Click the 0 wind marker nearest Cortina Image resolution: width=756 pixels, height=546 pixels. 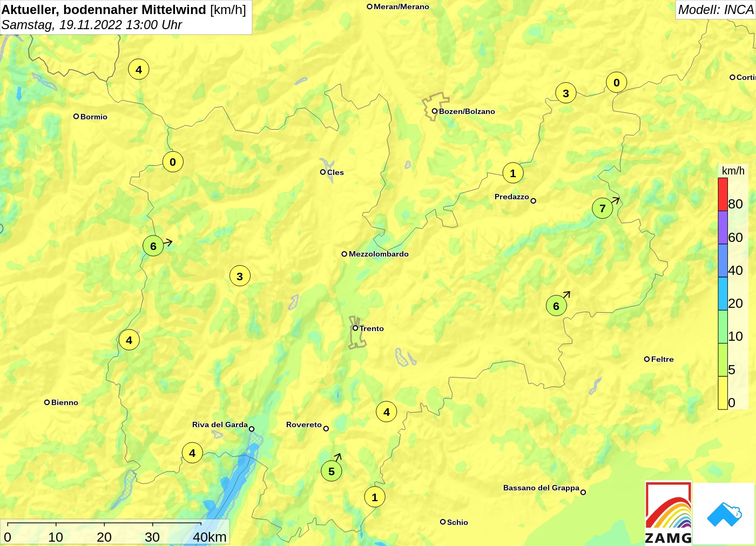(617, 83)
